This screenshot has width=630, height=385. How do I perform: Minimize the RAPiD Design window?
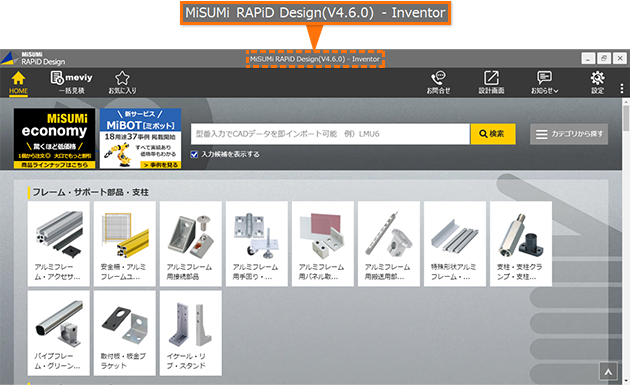[x=588, y=58]
